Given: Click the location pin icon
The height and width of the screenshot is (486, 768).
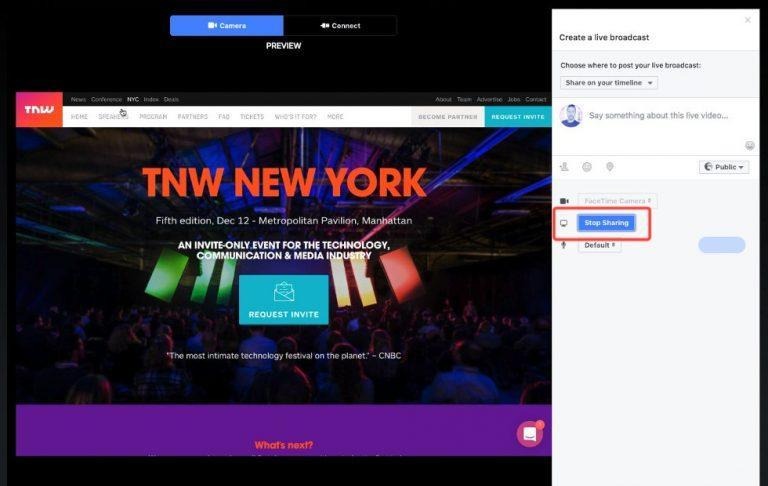Looking at the screenshot, I should tap(610, 167).
